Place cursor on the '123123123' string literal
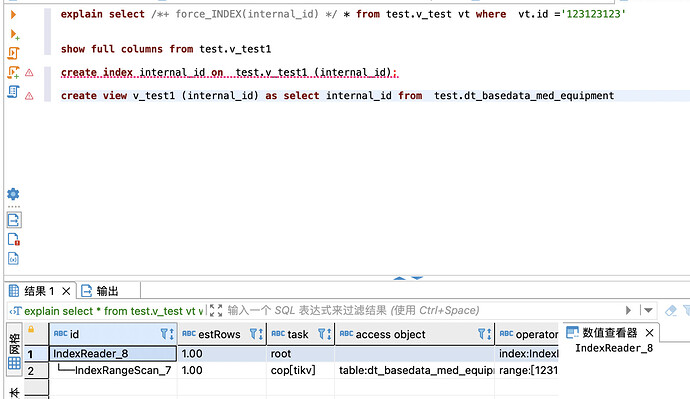Viewport: 690px width, 399px height. 593,14
